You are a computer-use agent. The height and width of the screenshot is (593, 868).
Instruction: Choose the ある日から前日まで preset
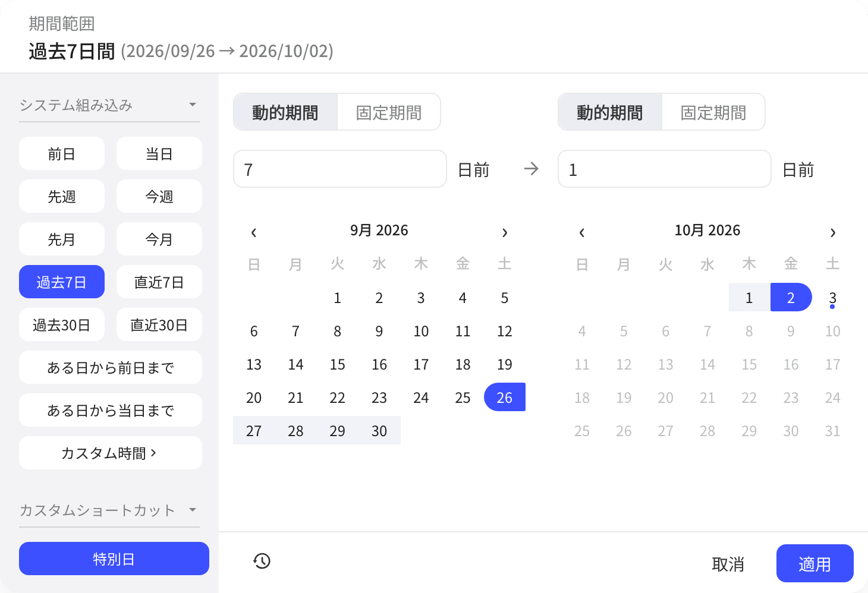[111, 367]
